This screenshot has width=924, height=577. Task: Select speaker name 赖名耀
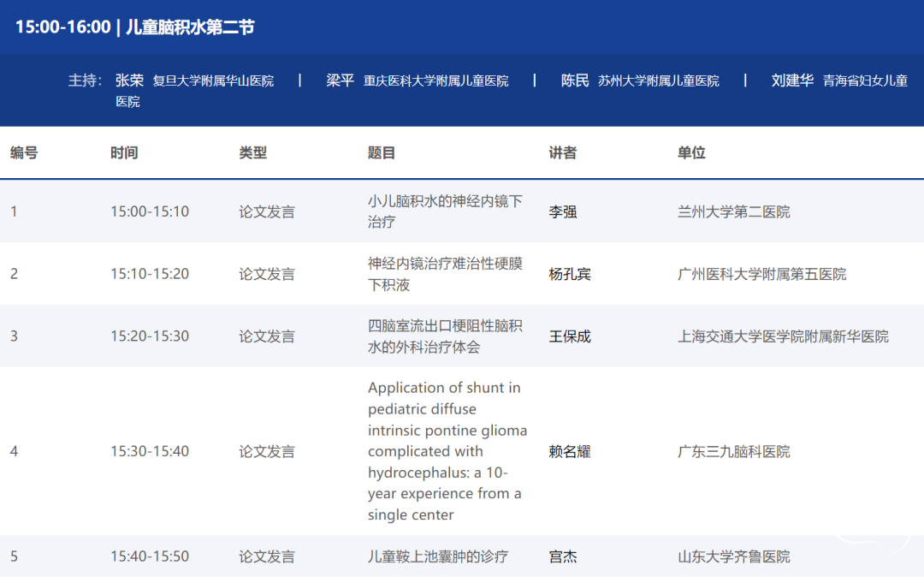tap(569, 451)
